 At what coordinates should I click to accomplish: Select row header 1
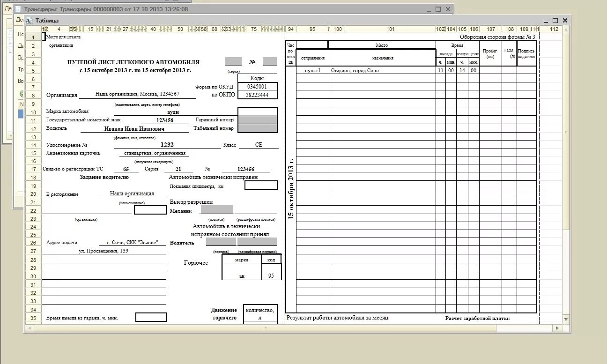[33, 37]
